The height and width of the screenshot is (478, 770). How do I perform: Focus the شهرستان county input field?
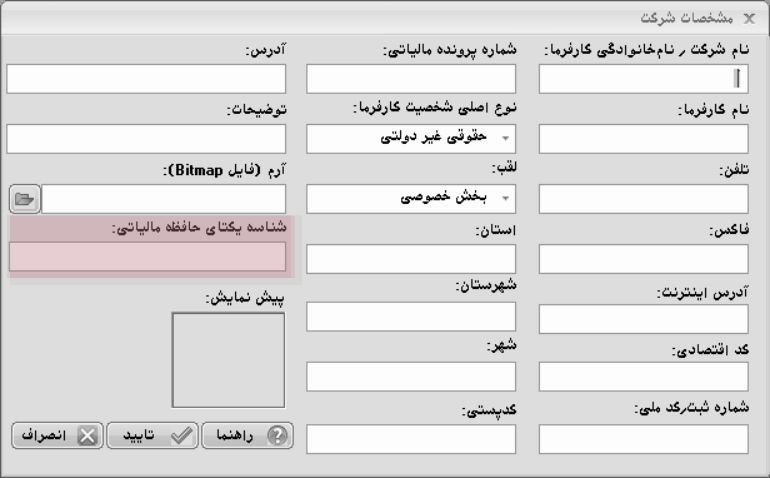click(411, 316)
